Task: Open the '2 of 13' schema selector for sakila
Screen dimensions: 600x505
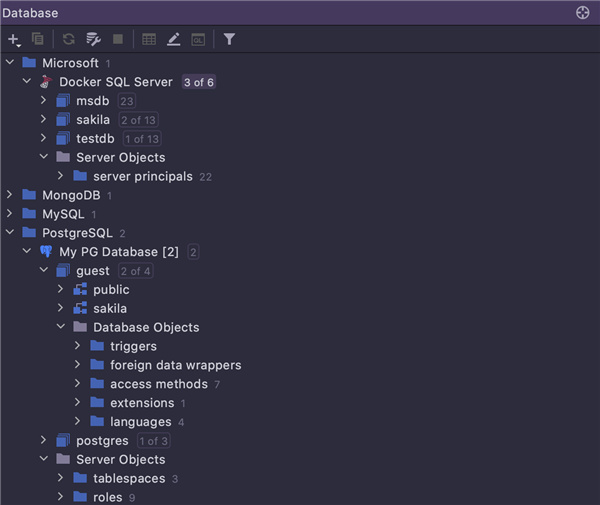Action: tap(139, 120)
